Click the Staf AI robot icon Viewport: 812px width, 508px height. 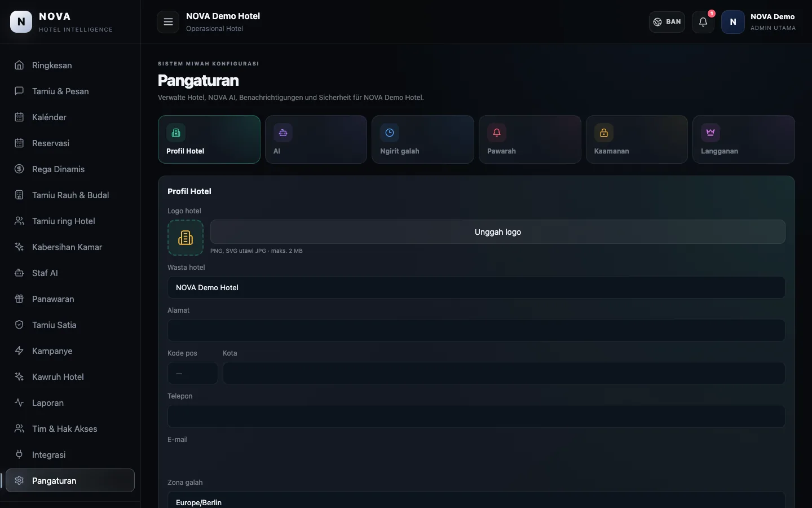pos(19,273)
